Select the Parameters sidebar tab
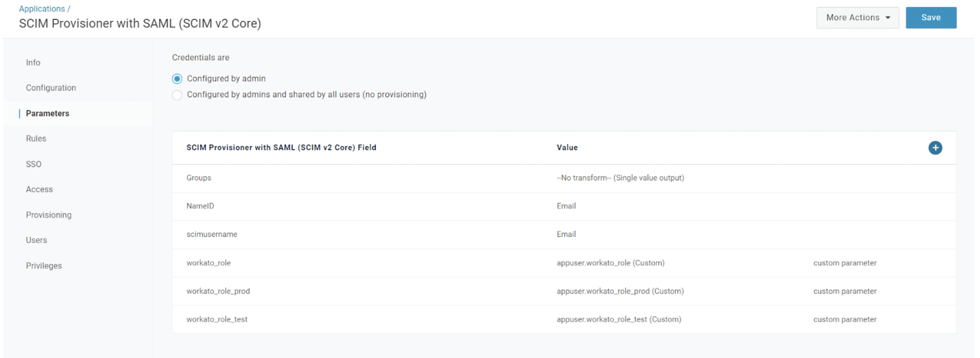This screenshot has height=358, width=980. tap(48, 113)
